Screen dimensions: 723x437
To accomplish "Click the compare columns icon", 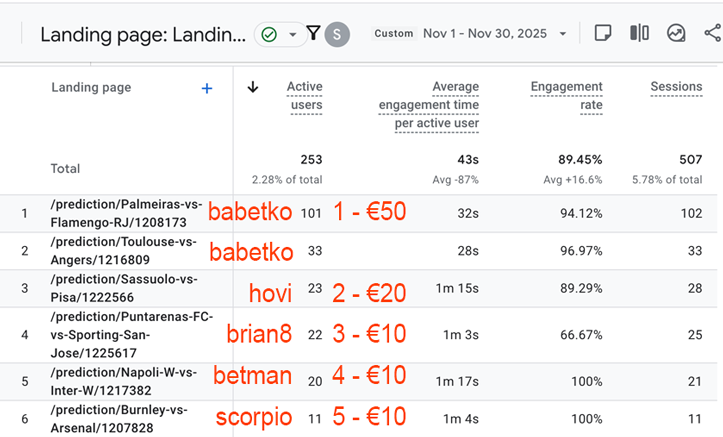I will 639,33.
